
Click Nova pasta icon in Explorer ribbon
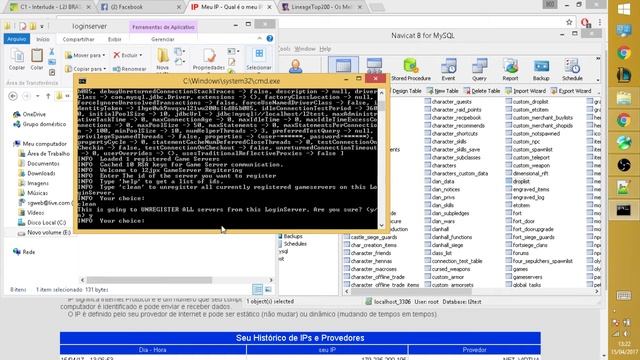[162, 59]
